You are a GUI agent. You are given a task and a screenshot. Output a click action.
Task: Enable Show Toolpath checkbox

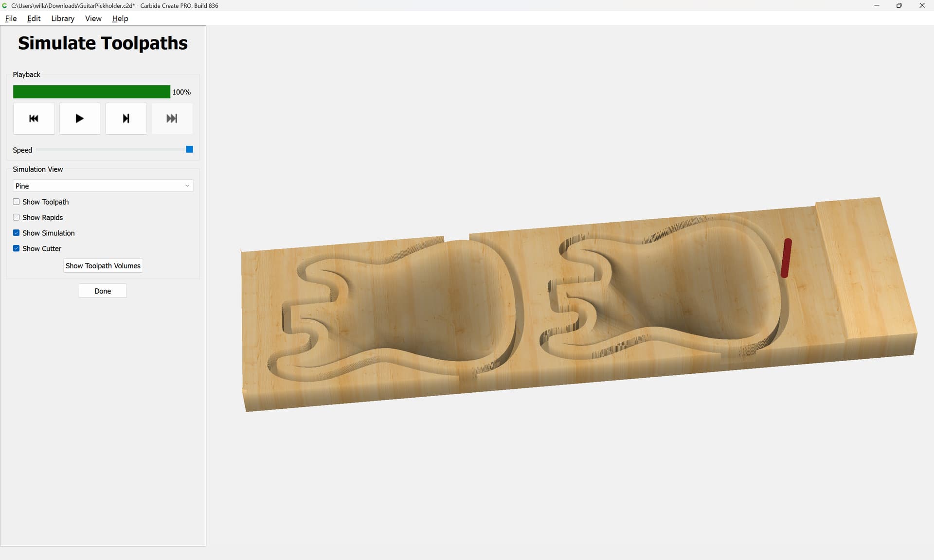coord(17,202)
